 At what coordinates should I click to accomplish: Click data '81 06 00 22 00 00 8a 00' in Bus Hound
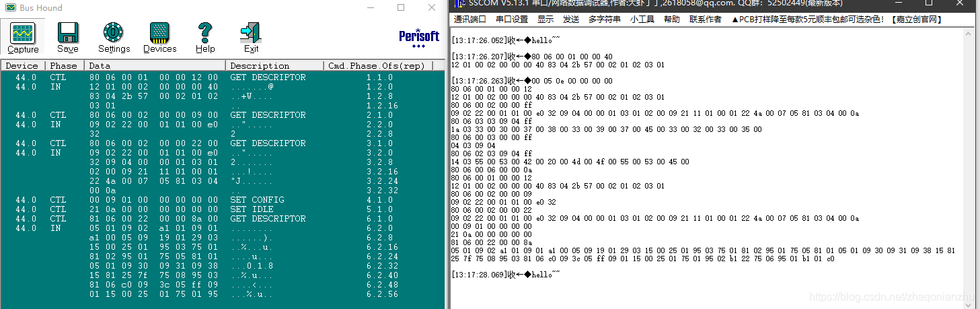tap(154, 219)
